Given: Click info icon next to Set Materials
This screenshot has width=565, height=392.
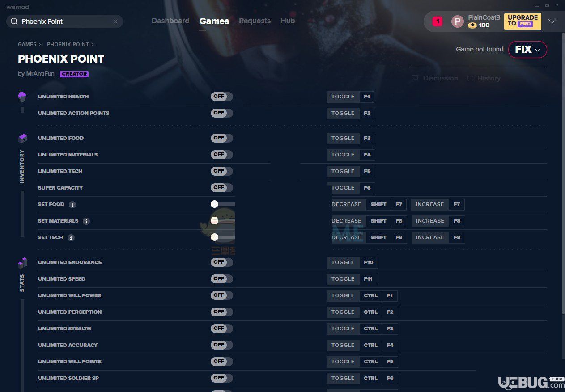Looking at the screenshot, I should tap(86, 221).
